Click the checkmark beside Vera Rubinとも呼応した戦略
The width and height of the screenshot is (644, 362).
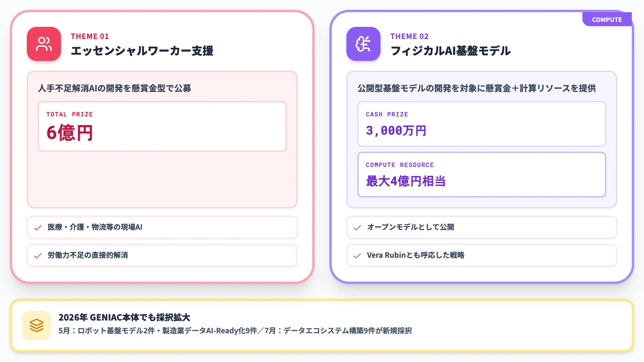pyautogui.click(x=357, y=256)
